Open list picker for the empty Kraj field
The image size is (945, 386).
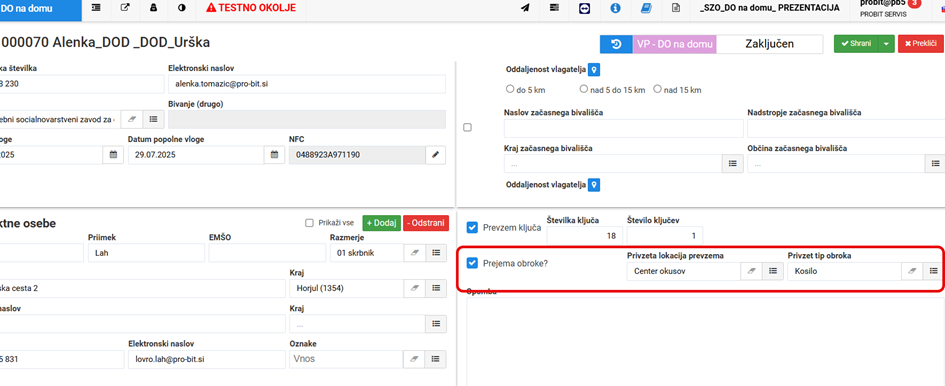tap(436, 324)
